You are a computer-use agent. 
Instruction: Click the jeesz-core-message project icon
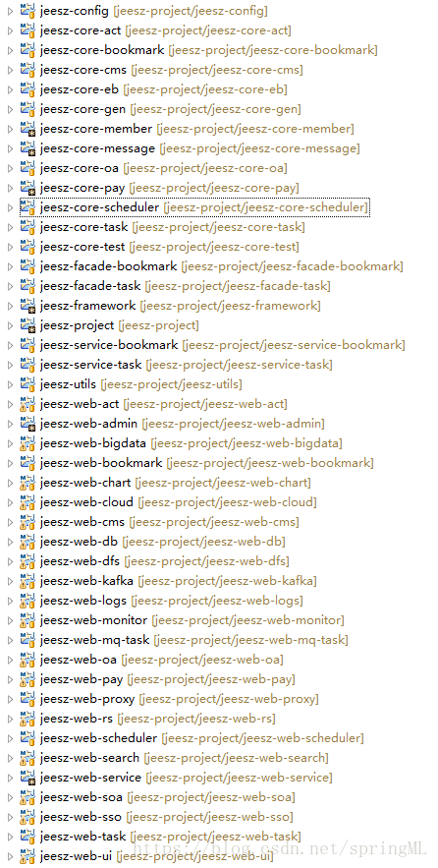click(x=27, y=148)
